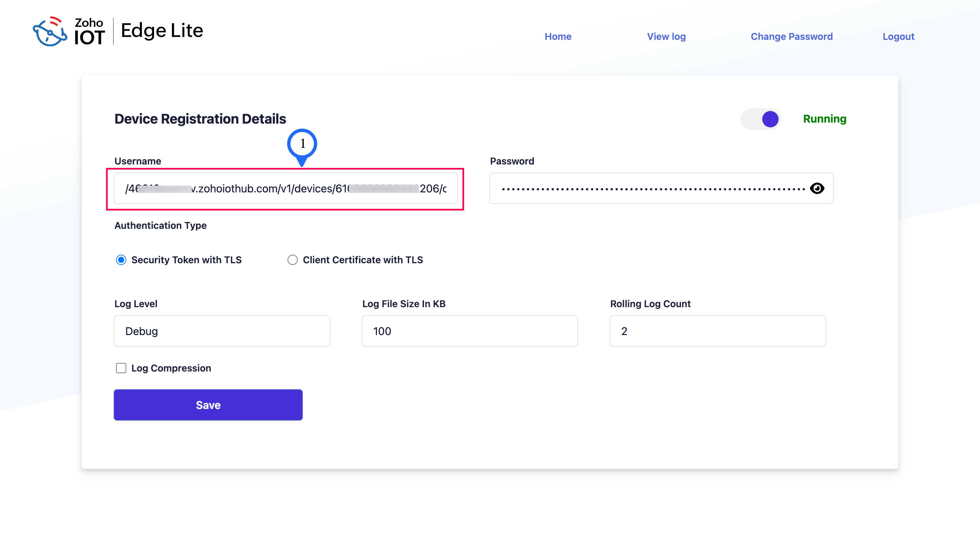980x553 pixels.
Task: Open the Log Level dropdown
Action: pyautogui.click(x=222, y=331)
